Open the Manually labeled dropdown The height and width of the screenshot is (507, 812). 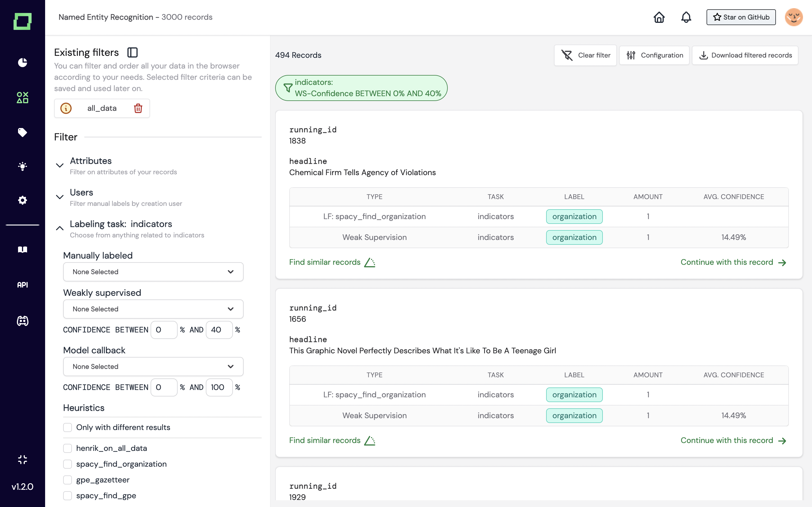click(x=153, y=272)
